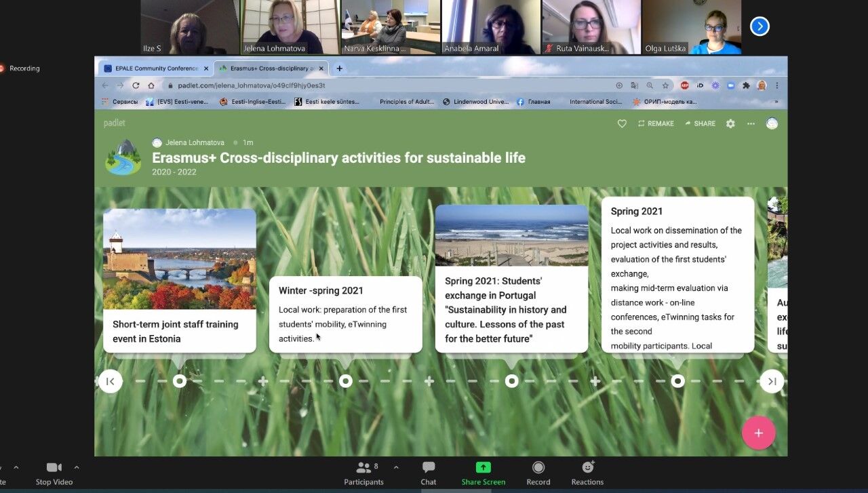868x493 pixels.
Task: Open the padlet user avatar menu
Action: point(772,123)
